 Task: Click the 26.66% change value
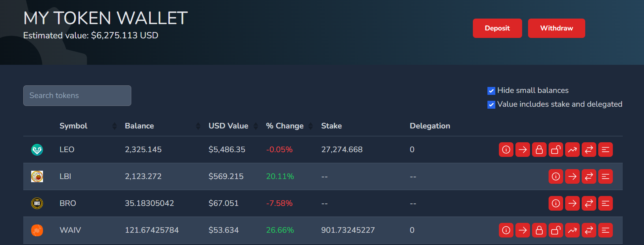[x=280, y=230]
